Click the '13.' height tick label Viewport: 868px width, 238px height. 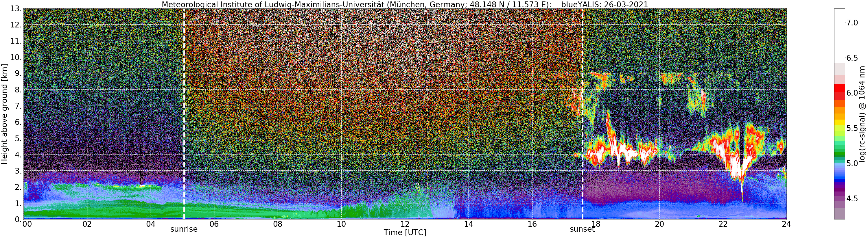point(16,9)
